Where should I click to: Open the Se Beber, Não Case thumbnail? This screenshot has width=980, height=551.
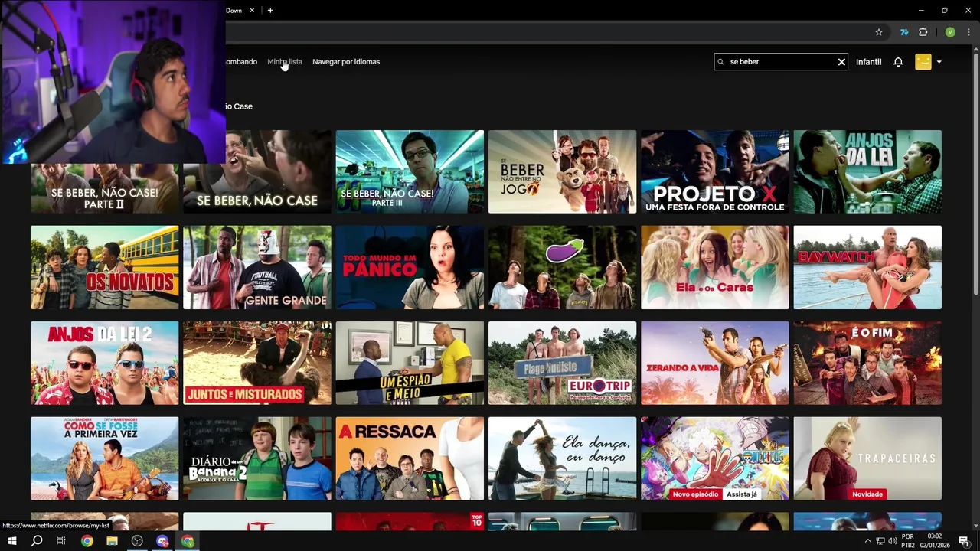(x=257, y=171)
